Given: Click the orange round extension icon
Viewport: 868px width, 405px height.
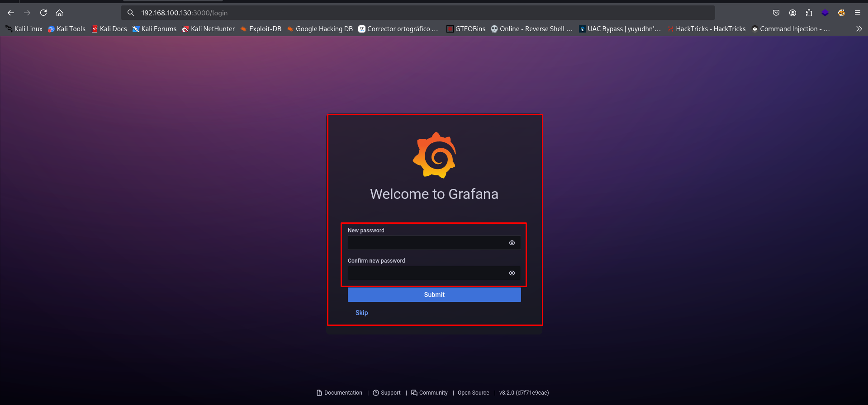Looking at the screenshot, I should (x=841, y=13).
